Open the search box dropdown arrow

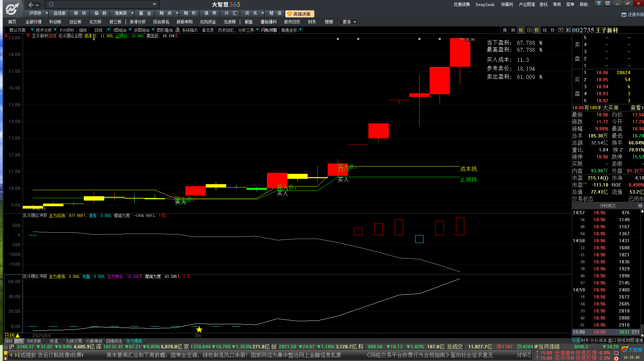coord(154,4)
